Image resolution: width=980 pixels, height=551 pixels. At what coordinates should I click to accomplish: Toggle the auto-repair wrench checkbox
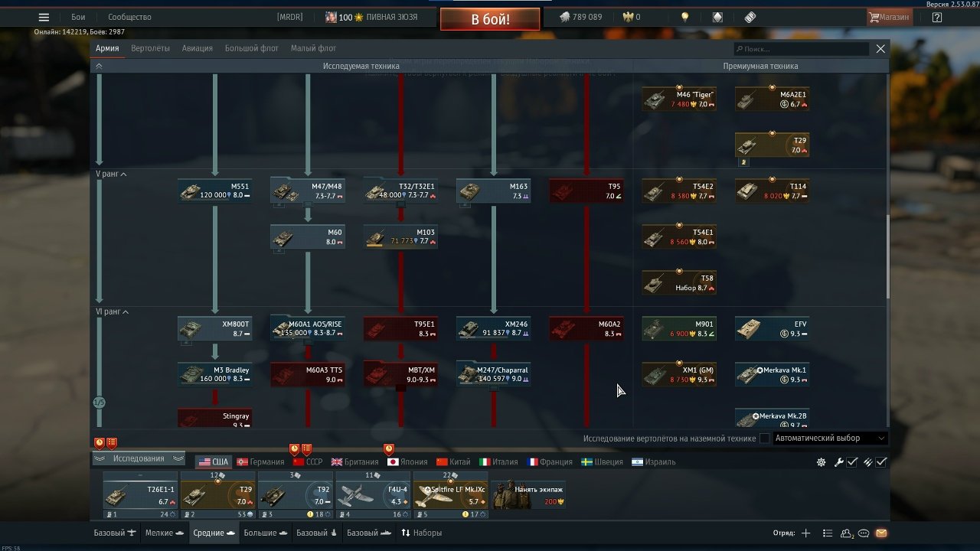point(845,462)
